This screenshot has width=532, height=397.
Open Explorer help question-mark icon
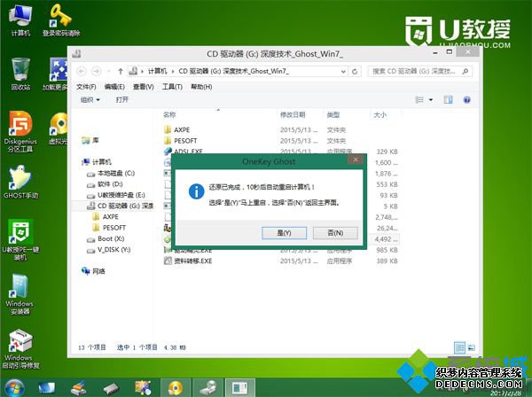pyautogui.click(x=467, y=99)
